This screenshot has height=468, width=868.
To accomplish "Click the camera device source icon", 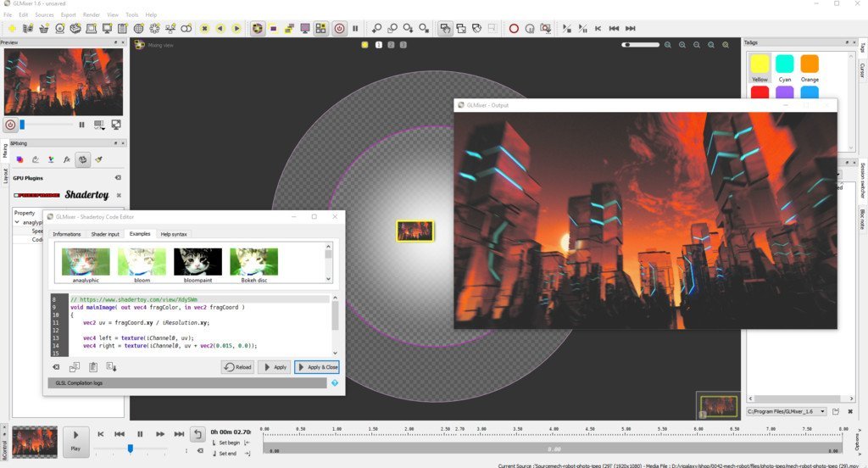I will pos(60,28).
